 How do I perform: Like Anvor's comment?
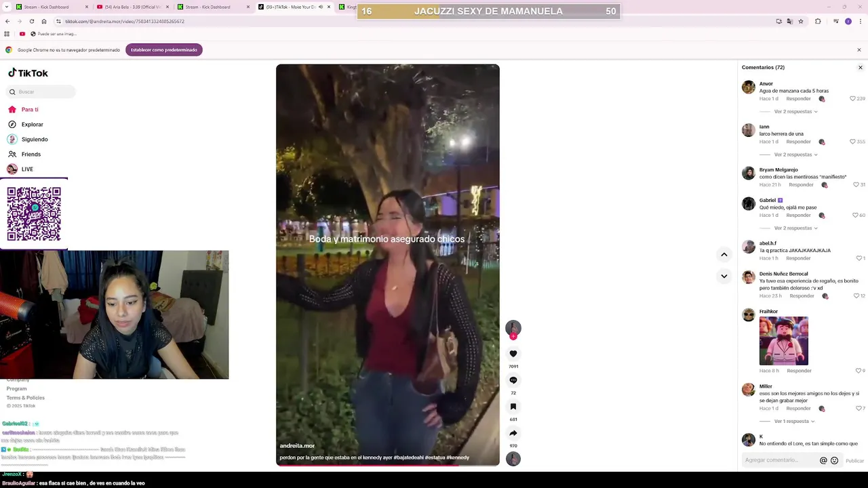tap(853, 98)
